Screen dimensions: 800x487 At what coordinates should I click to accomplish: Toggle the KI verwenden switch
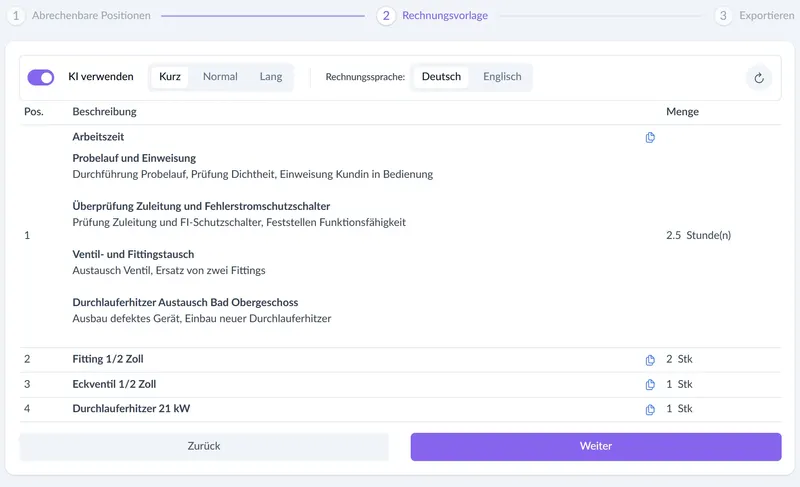pyautogui.click(x=41, y=78)
